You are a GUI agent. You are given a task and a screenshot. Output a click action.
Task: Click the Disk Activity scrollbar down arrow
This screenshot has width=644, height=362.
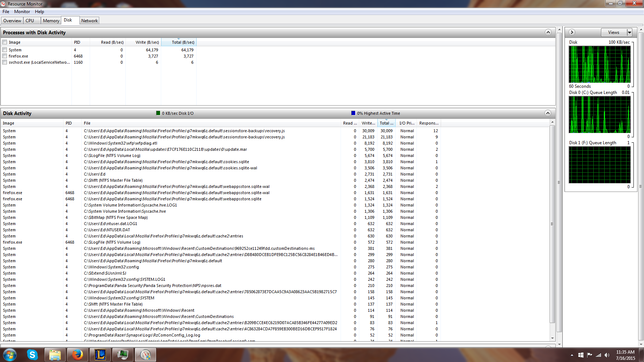coord(552,338)
